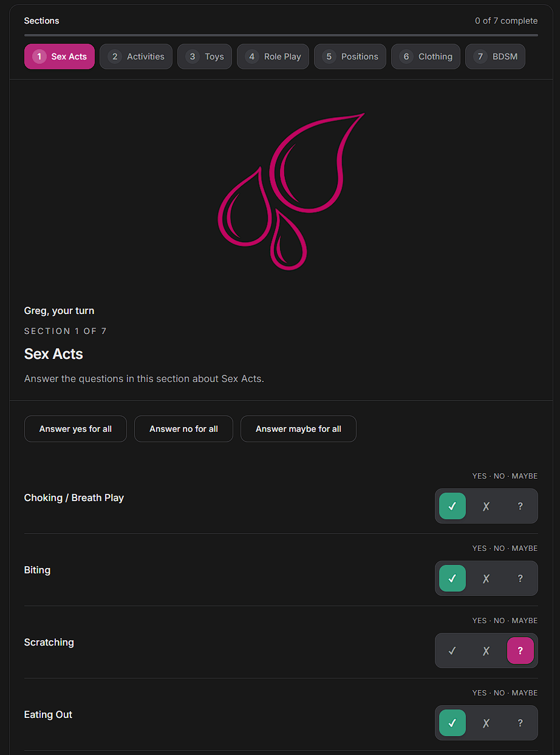Pick the maybe question mark for Biting
This screenshot has width=560, height=755.
[521, 578]
